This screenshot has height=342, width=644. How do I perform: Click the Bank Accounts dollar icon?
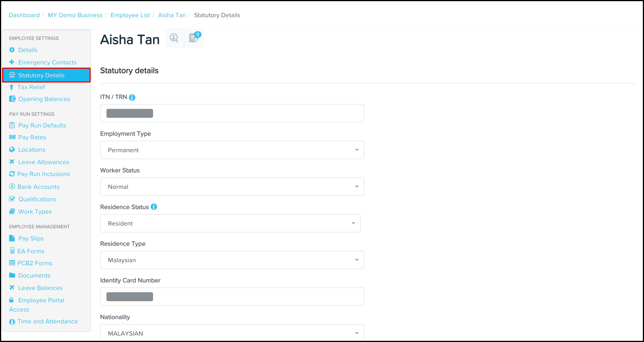click(12, 187)
